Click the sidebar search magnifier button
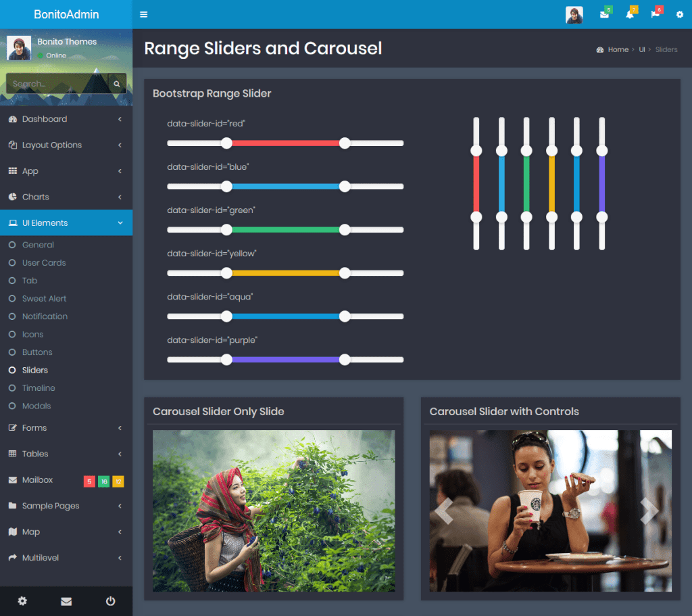Viewport: 692px width, 616px height. (x=117, y=83)
